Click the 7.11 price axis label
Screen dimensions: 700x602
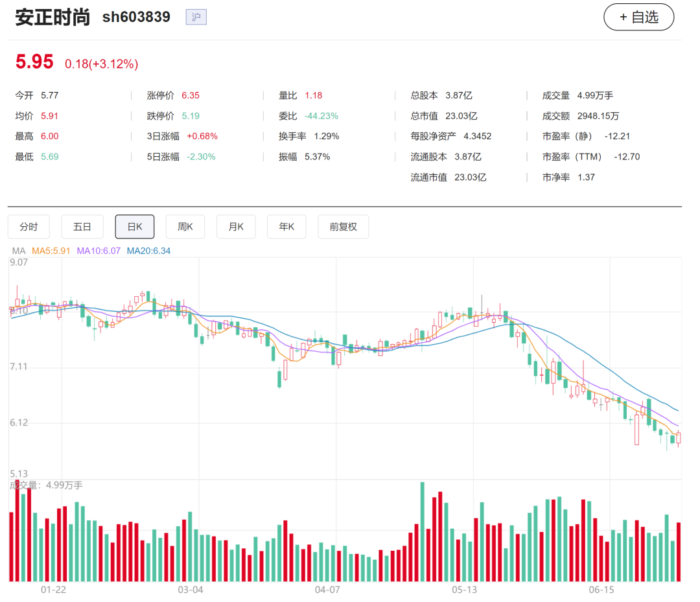coord(19,367)
